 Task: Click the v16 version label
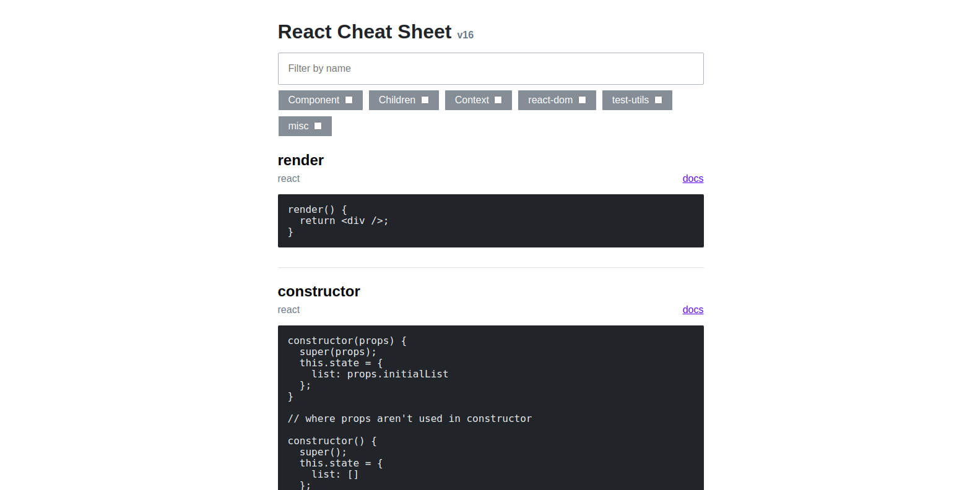[x=466, y=35]
